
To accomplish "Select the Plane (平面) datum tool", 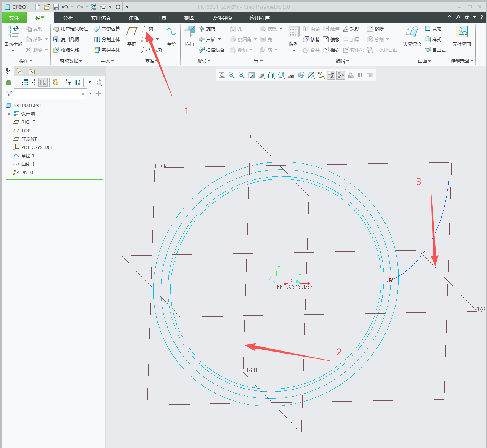I will [x=132, y=37].
